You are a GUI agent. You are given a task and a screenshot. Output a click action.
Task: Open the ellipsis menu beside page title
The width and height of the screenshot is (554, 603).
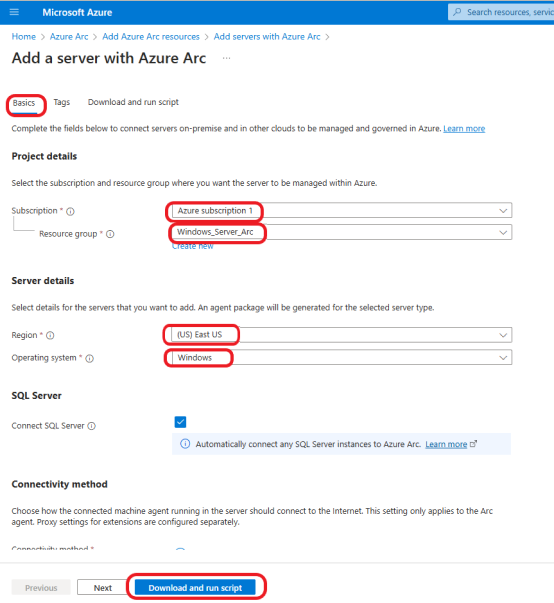pyautogui.click(x=226, y=58)
